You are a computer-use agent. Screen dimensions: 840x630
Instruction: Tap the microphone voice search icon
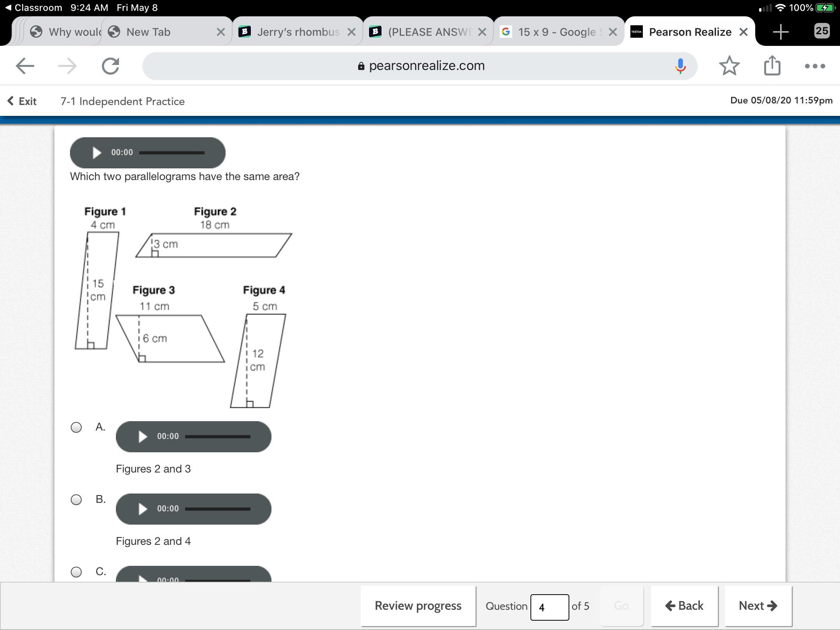click(x=680, y=66)
